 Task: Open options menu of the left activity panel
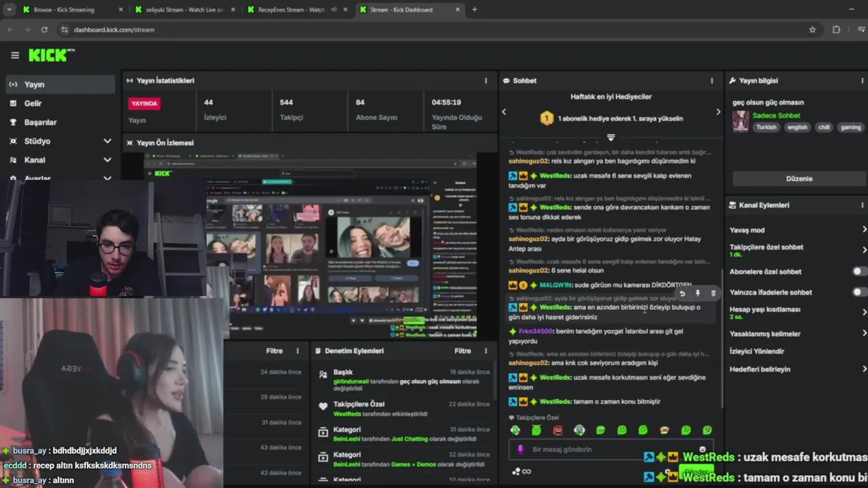click(x=297, y=350)
